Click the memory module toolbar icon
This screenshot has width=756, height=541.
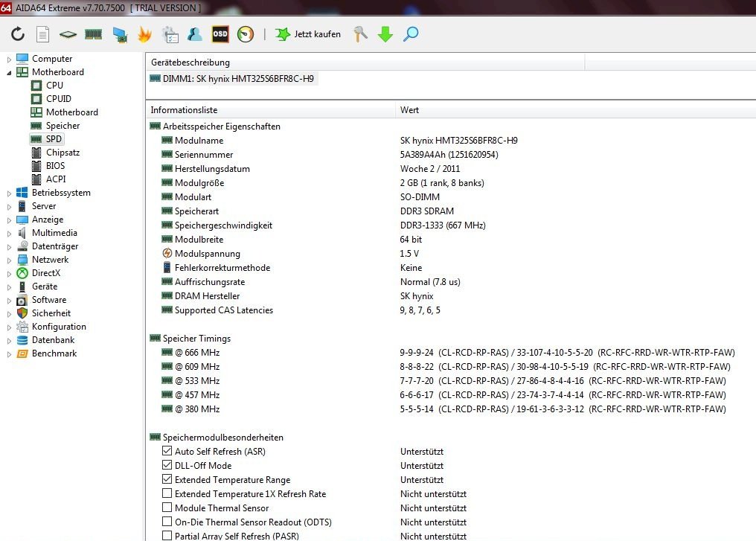click(93, 34)
